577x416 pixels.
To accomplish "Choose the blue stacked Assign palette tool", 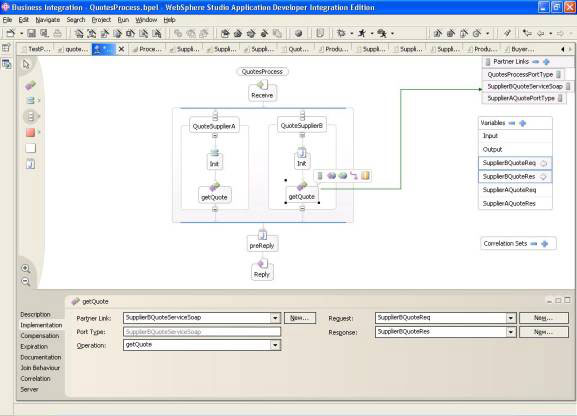I will pyautogui.click(x=31, y=100).
